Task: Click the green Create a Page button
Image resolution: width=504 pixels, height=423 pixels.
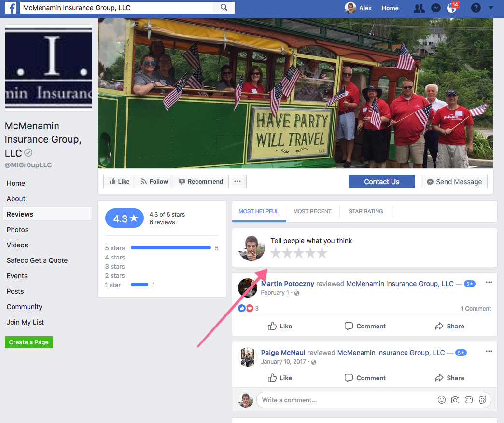Action: click(29, 342)
